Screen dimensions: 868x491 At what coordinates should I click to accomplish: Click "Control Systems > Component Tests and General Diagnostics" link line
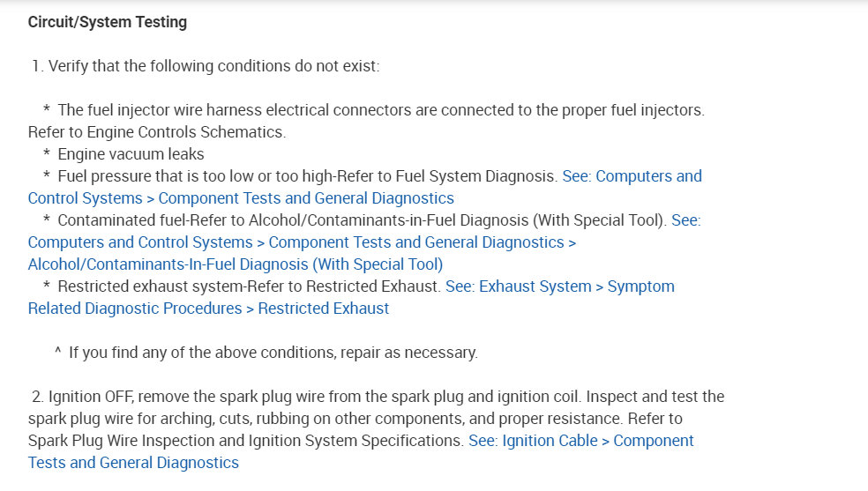(x=241, y=198)
